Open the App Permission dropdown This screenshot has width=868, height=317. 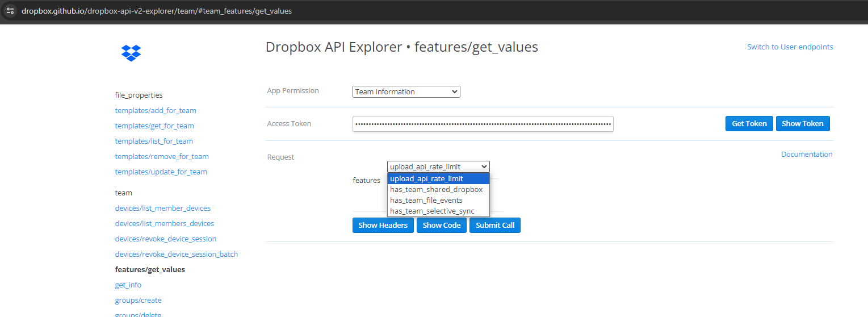pos(406,91)
